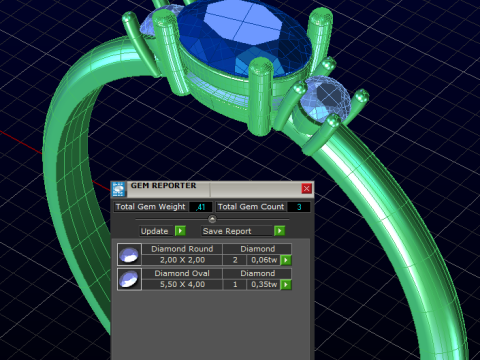Click the '2,00 X 2,00' size cell
Screen dimensions: 480x360
click(182, 260)
